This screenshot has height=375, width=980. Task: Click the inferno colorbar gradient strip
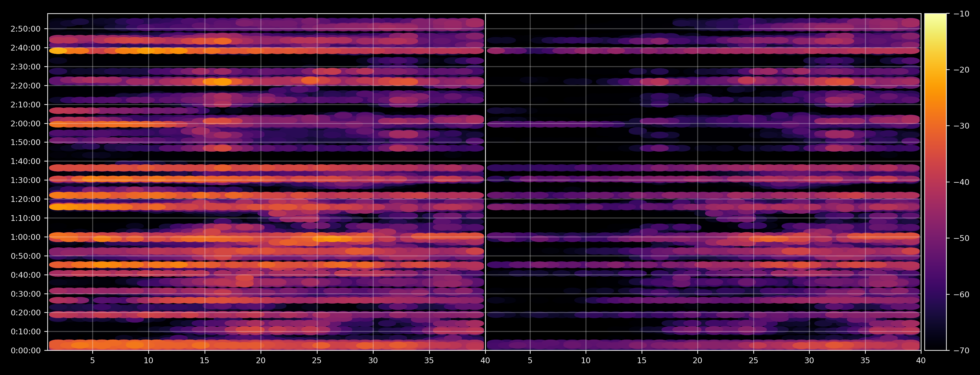(x=936, y=182)
